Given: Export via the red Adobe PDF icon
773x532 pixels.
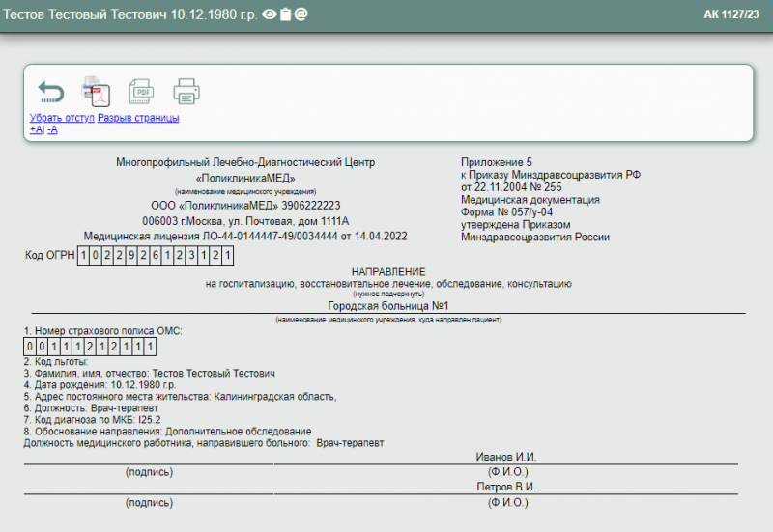Looking at the screenshot, I should coord(96,91).
